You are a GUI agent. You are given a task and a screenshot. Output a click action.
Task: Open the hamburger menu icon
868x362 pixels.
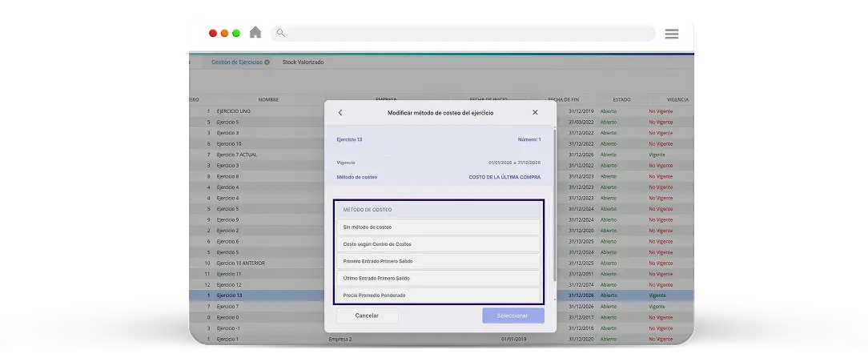[672, 34]
